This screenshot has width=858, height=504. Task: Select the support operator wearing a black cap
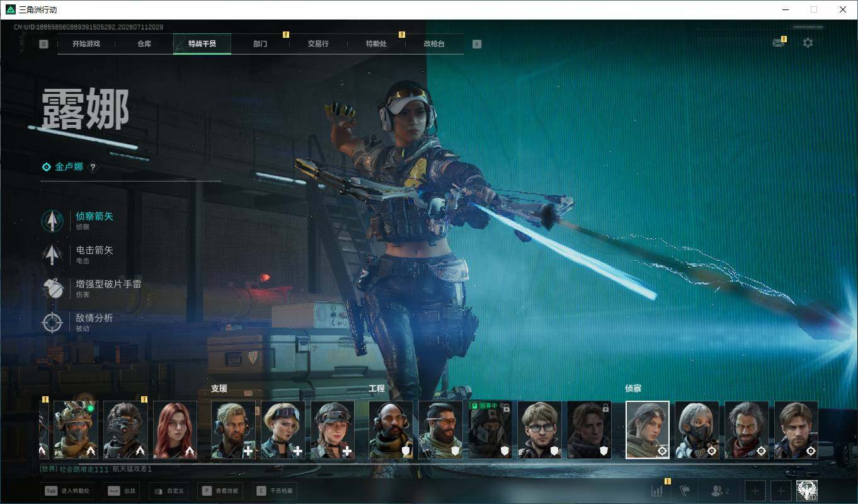[x=333, y=430]
